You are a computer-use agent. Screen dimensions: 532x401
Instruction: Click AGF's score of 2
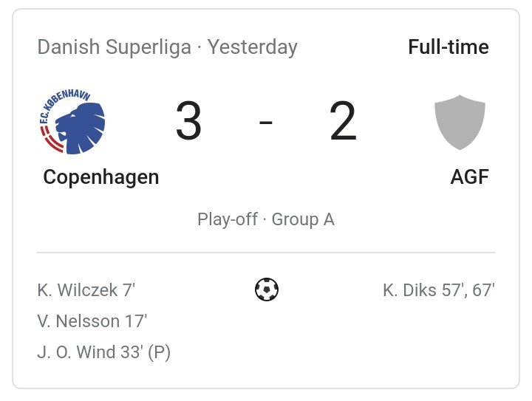[x=343, y=123]
